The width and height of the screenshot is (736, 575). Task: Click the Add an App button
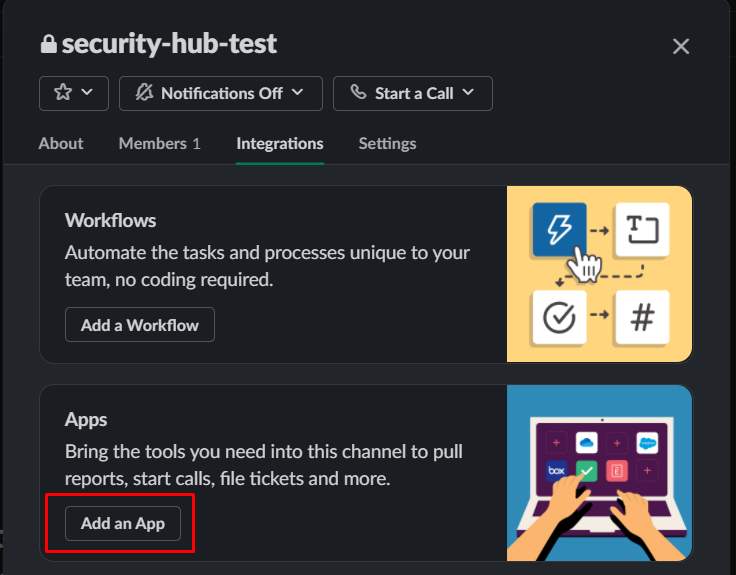click(123, 523)
